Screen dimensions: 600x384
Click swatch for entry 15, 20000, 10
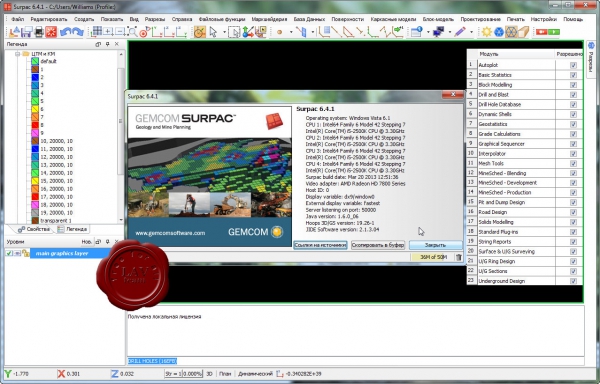point(35,181)
